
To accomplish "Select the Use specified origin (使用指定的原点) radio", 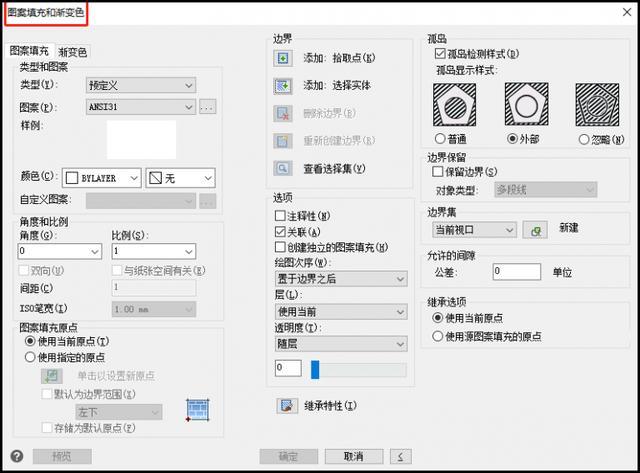I will (x=30, y=356).
